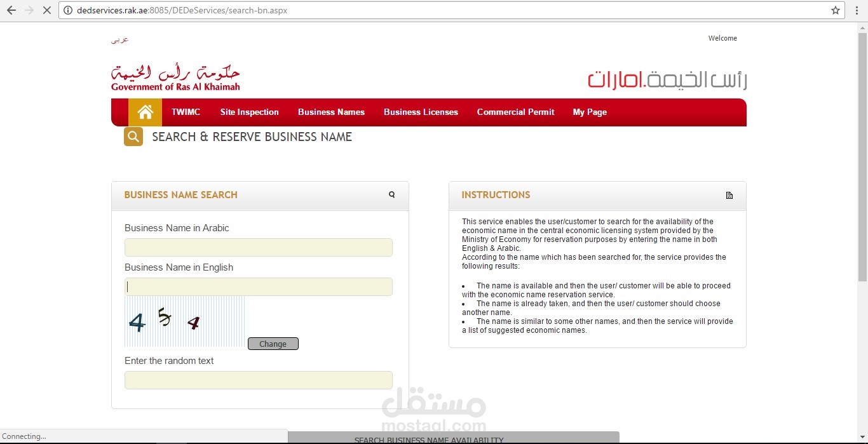Open My Page menu
The height and width of the screenshot is (444, 868).
pos(590,112)
